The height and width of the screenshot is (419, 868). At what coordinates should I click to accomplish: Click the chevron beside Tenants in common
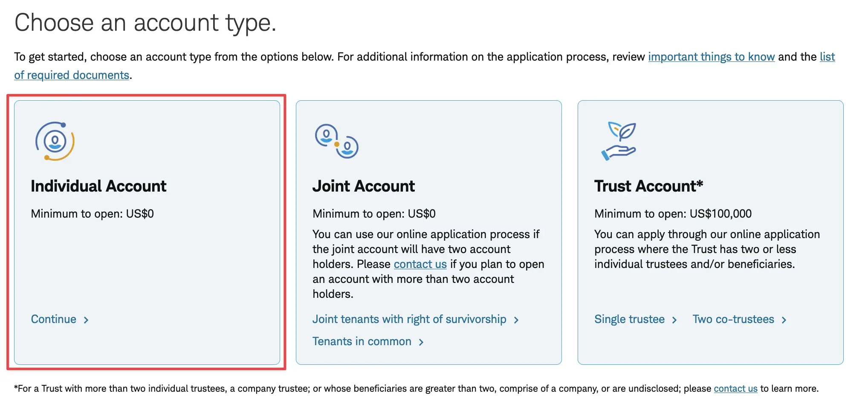421,342
